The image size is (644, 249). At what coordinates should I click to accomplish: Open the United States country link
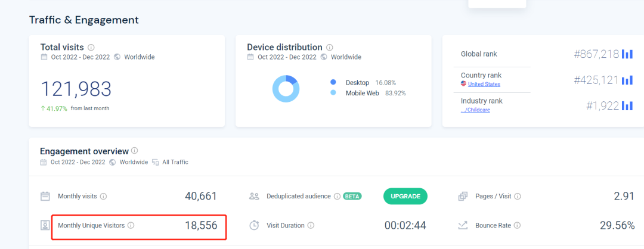[x=484, y=84]
